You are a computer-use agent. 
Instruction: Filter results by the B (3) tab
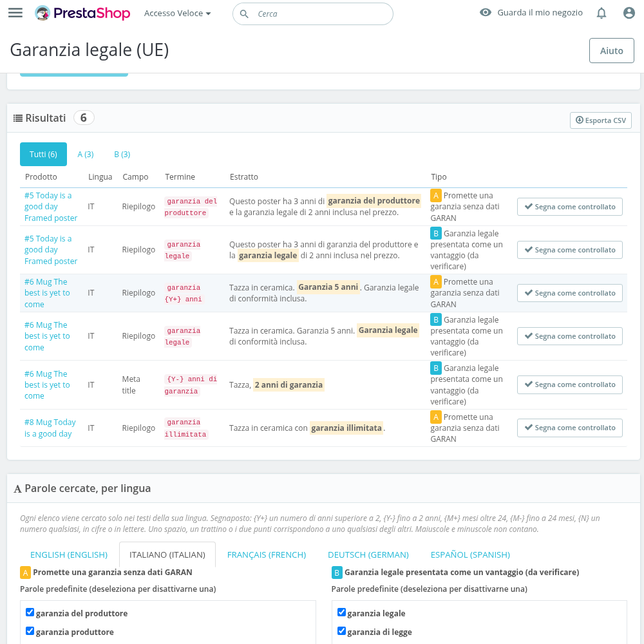[x=122, y=155]
